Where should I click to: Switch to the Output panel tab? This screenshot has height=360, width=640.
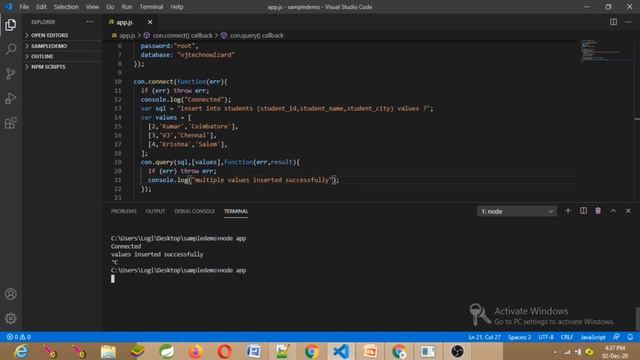click(156, 211)
